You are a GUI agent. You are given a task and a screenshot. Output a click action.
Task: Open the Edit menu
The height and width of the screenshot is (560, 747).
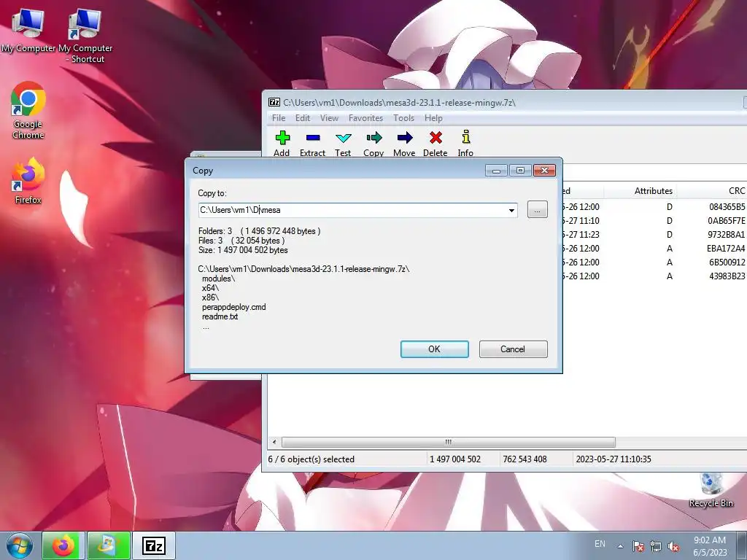pyautogui.click(x=303, y=118)
